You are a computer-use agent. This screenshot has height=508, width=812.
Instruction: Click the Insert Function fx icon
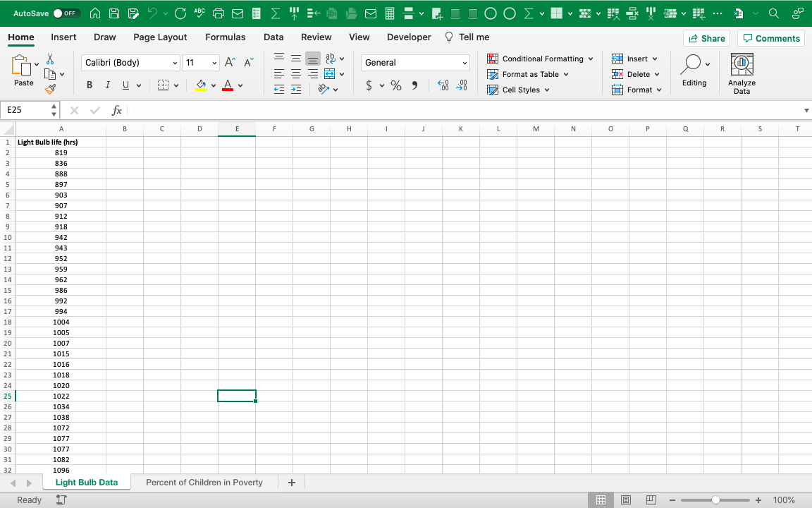point(117,110)
